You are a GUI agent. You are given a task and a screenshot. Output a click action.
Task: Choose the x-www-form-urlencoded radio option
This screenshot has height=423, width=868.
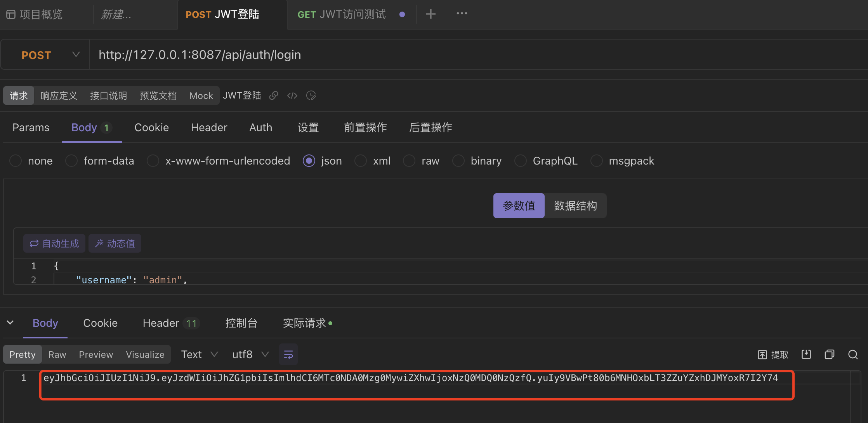click(153, 161)
